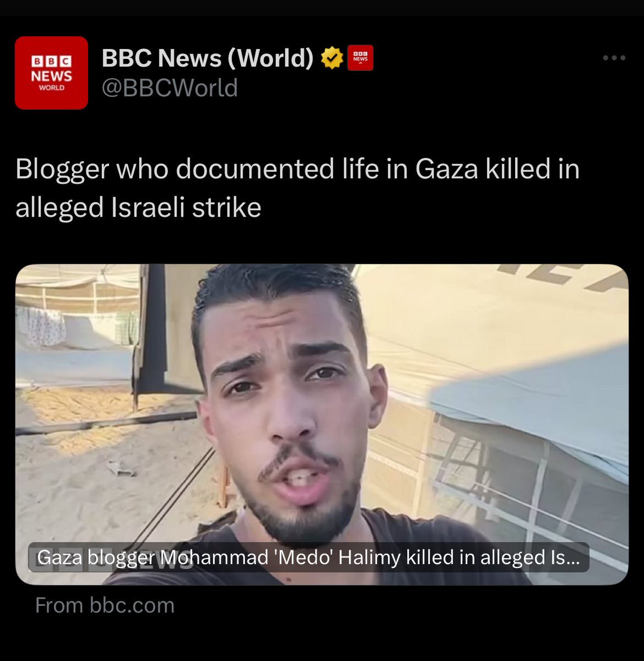Open the article preview card image
Image resolution: width=644 pixels, height=661 pixels.
(x=322, y=424)
